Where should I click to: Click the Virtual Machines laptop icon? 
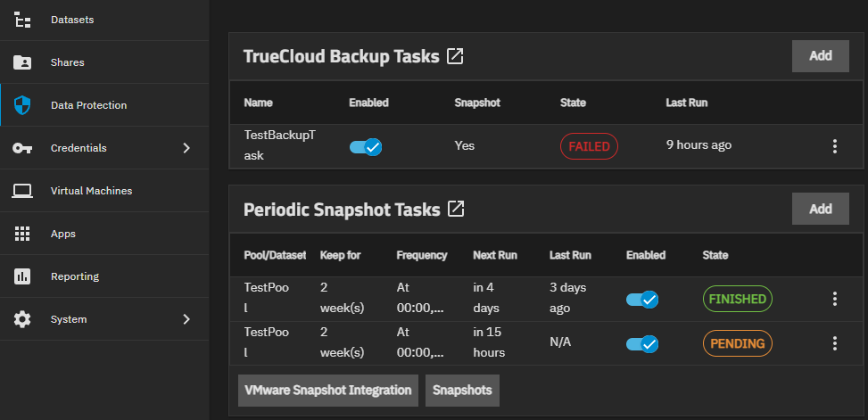pyautogui.click(x=23, y=191)
